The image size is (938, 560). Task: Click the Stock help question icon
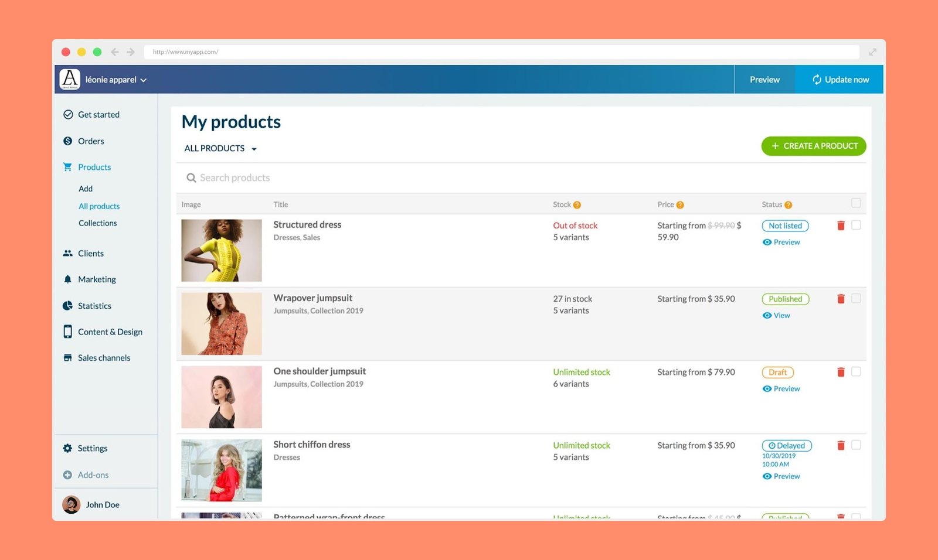(577, 205)
